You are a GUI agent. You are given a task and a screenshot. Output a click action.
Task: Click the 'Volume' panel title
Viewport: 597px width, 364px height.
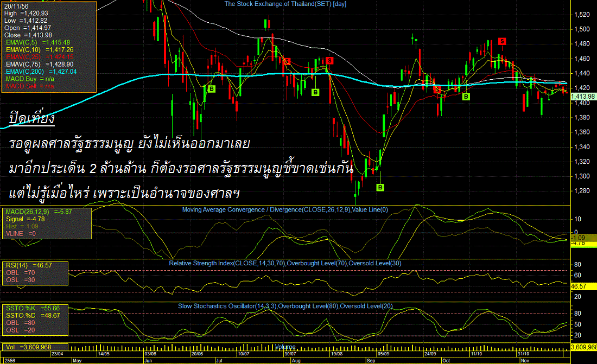click(x=285, y=347)
